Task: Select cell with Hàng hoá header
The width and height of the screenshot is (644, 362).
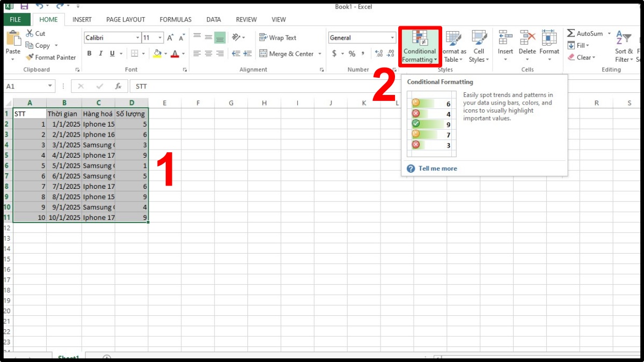Action: tap(98, 114)
